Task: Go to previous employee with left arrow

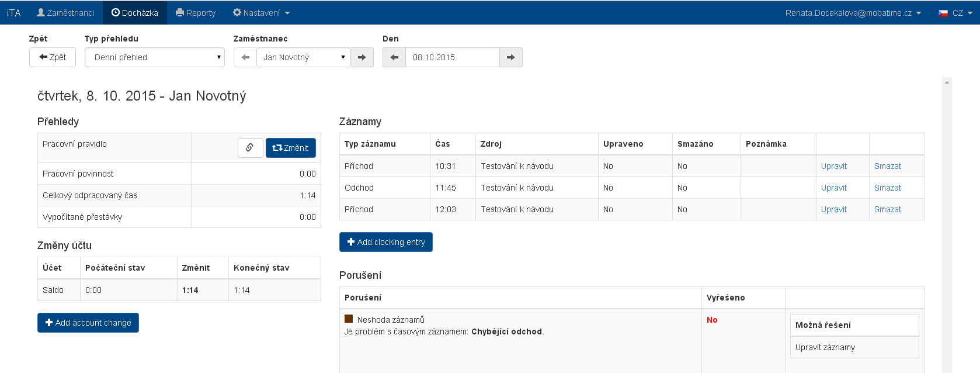Action: [245, 57]
